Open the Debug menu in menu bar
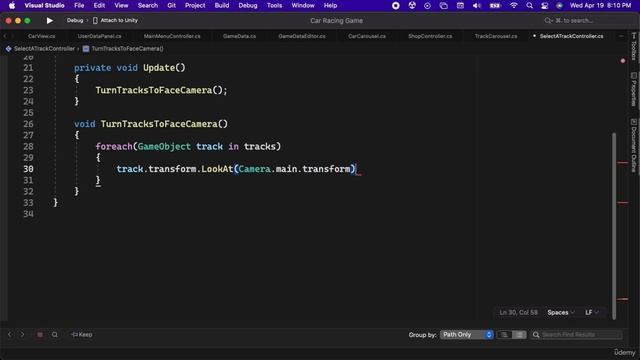The height and width of the screenshot is (360, 640). 248,5
